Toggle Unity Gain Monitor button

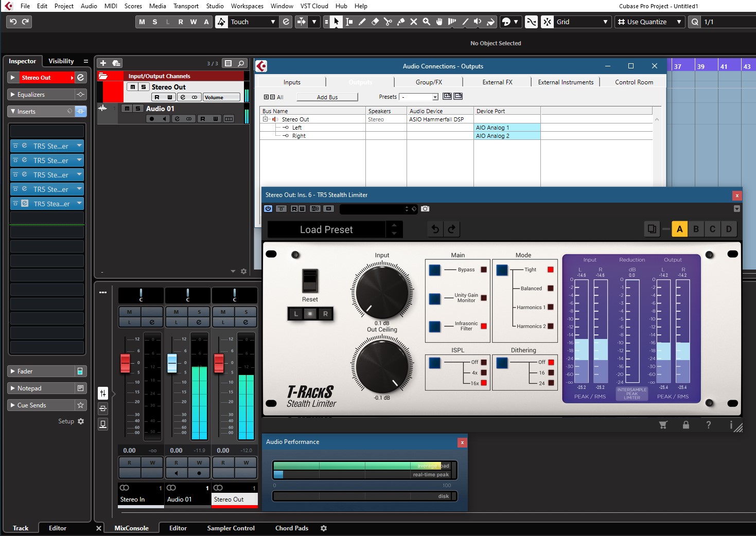[x=435, y=298]
